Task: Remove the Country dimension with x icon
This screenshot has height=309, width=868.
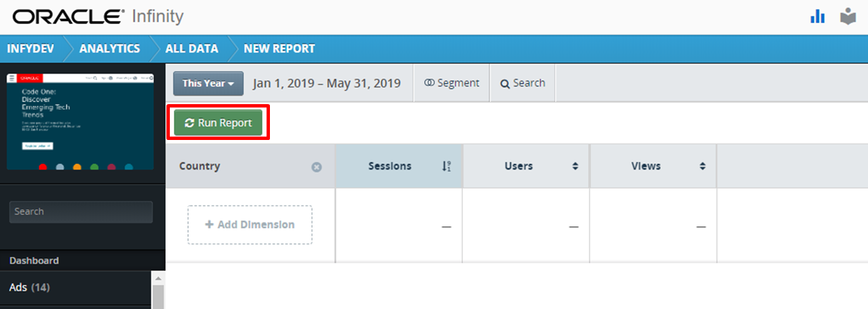Action: pos(316,166)
